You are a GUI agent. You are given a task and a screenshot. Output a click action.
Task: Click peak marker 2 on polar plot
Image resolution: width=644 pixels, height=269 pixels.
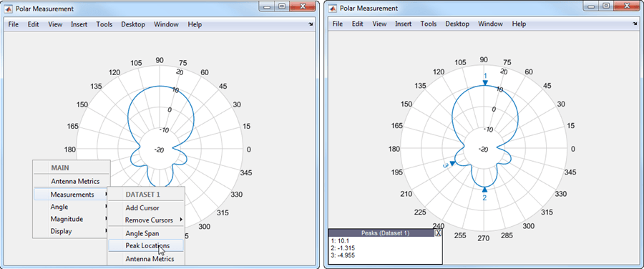coord(484,190)
